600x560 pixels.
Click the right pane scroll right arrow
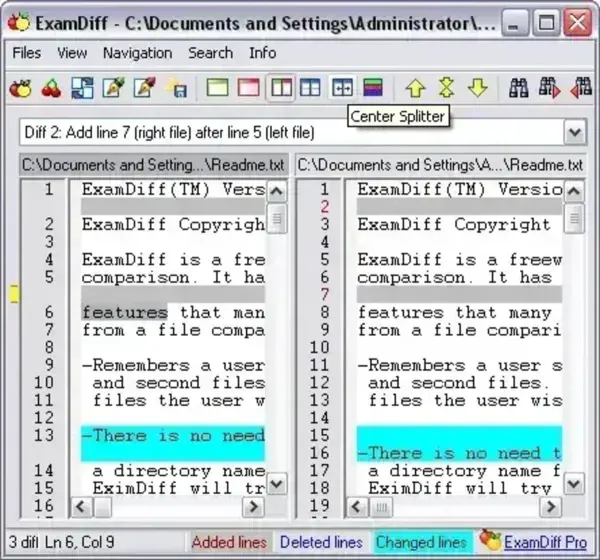coord(550,507)
